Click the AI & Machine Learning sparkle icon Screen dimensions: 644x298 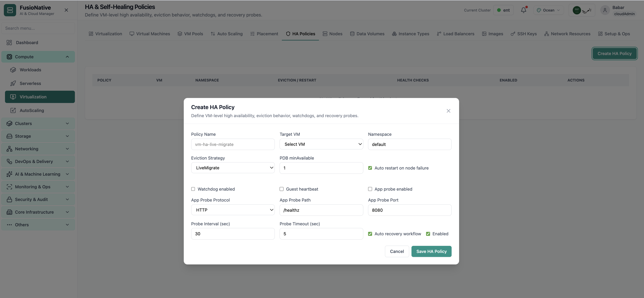pos(9,174)
